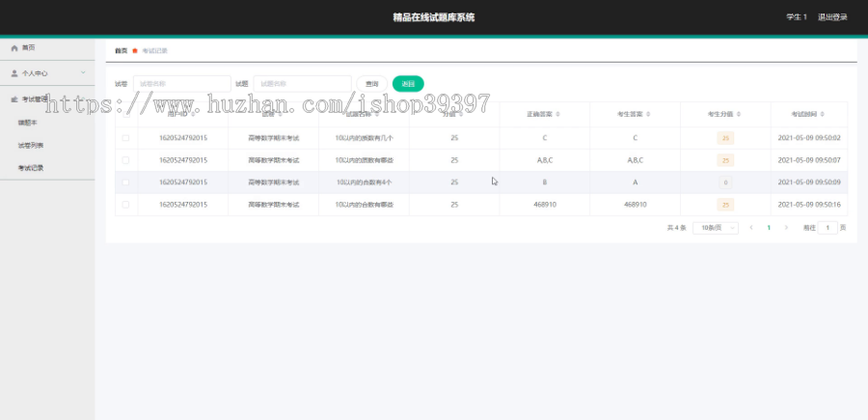Screen dimensions: 868x420
Task: Click the 查询 search button
Action: tap(372, 84)
